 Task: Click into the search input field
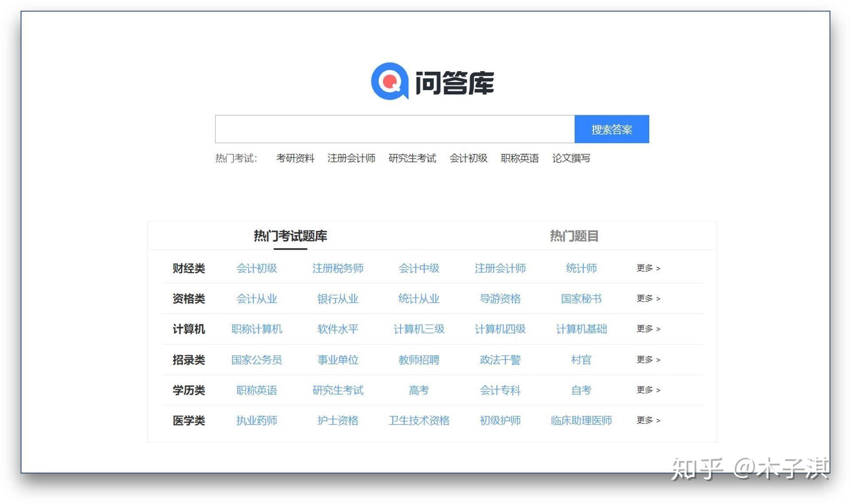point(394,129)
